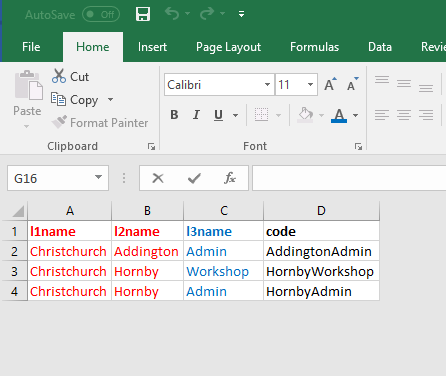This screenshot has height=376, width=446.
Task: Click the Center align icon
Action: [x=404, y=115]
